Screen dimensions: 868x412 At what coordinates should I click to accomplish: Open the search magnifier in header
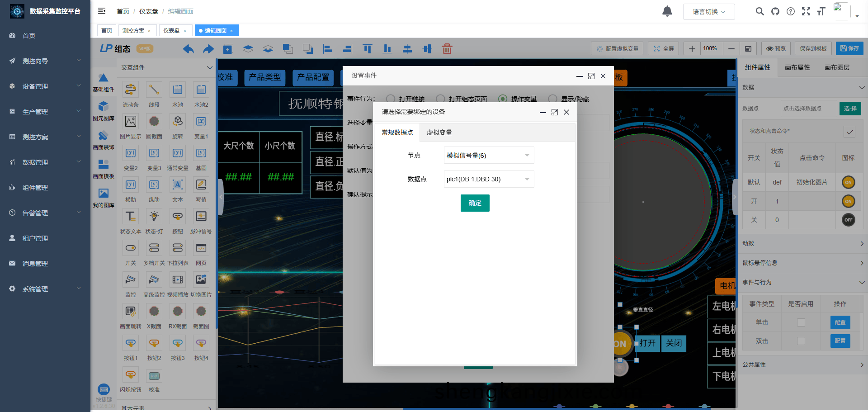pyautogui.click(x=759, y=11)
